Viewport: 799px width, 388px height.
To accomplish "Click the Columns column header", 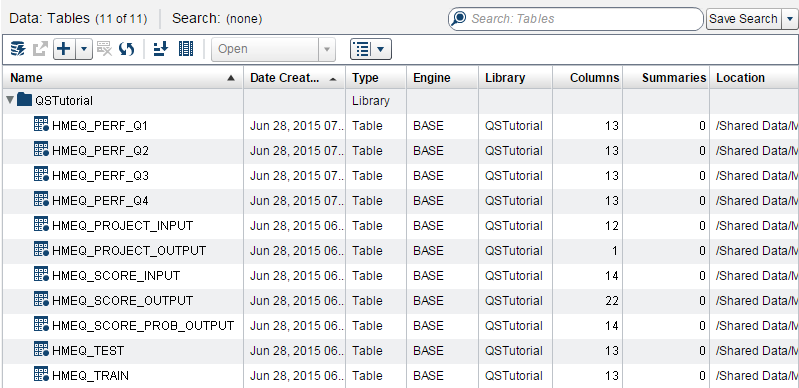I will (588, 77).
